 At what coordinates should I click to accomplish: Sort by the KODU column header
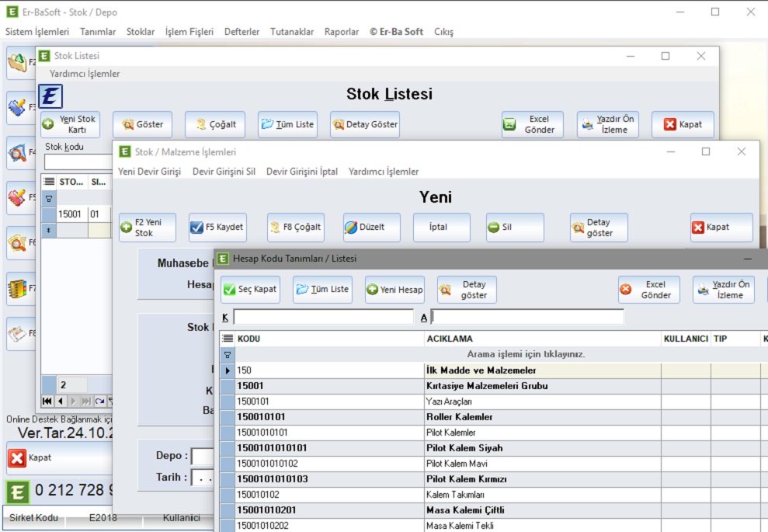coord(329,339)
